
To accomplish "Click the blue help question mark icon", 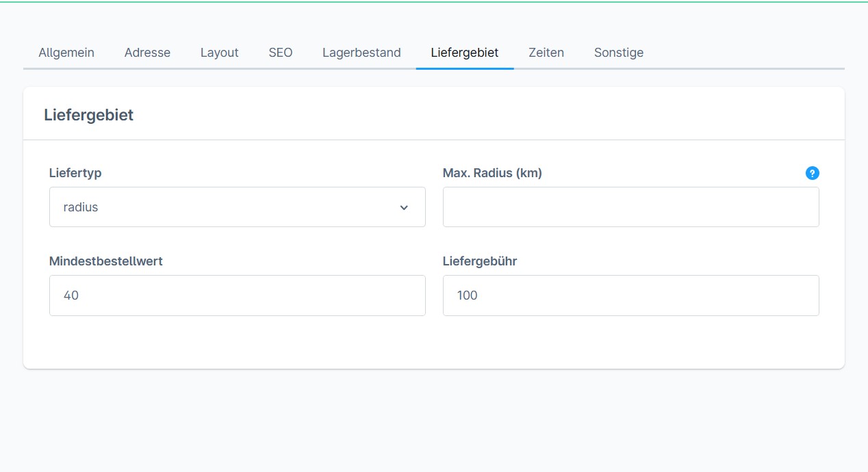I will click(812, 173).
